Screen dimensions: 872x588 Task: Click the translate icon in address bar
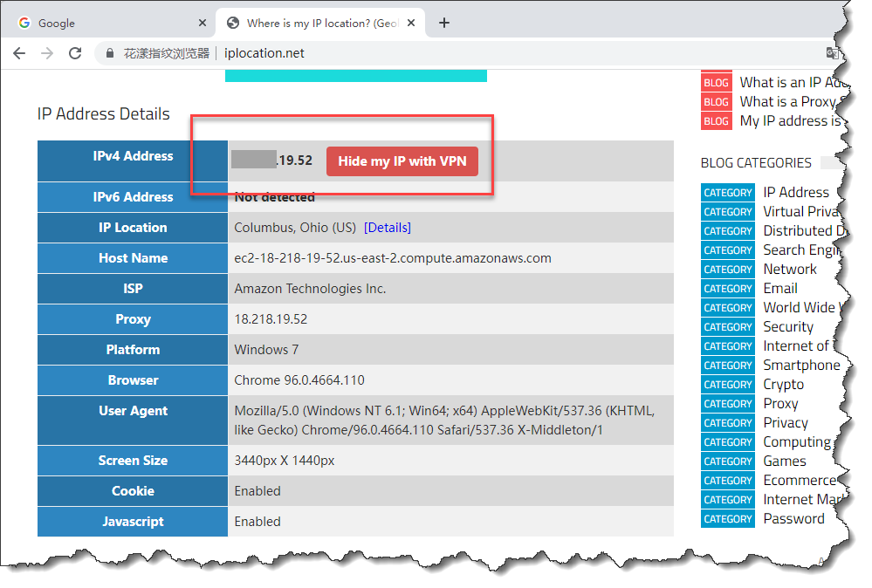click(x=833, y=53)
